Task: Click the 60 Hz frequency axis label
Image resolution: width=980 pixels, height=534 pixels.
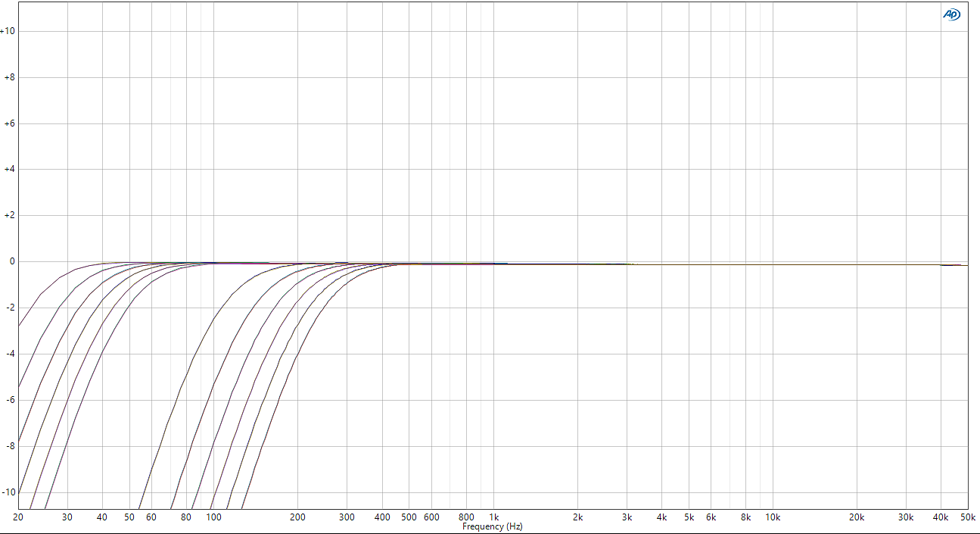Action: (x=151, y=517)
